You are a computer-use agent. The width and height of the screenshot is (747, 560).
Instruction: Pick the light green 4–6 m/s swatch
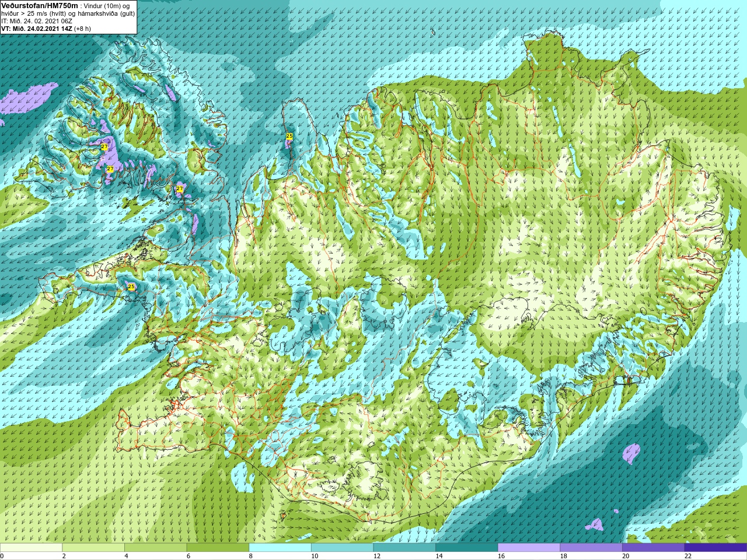click(155, 547)
